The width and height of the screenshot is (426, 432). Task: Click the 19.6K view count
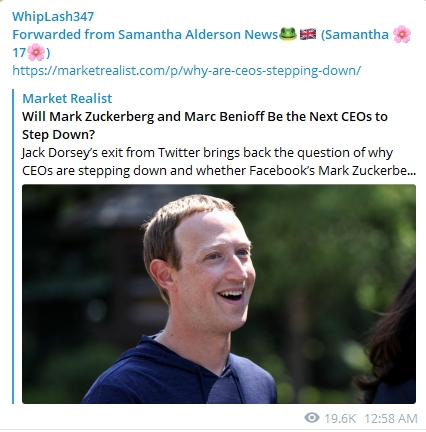click(x=340, y=418)
